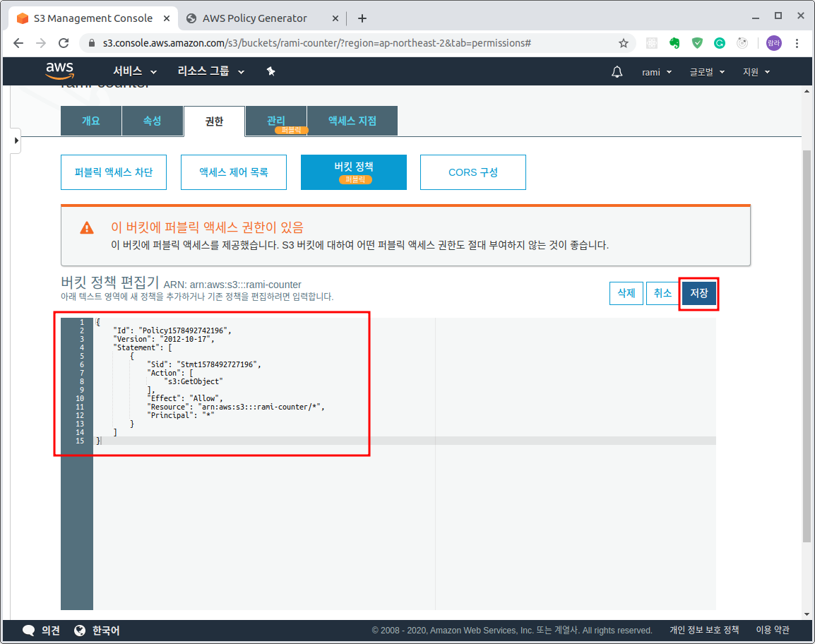815x644 pixels.
Task: Open CORS 구성 section
Action: (x=473, y=172)
